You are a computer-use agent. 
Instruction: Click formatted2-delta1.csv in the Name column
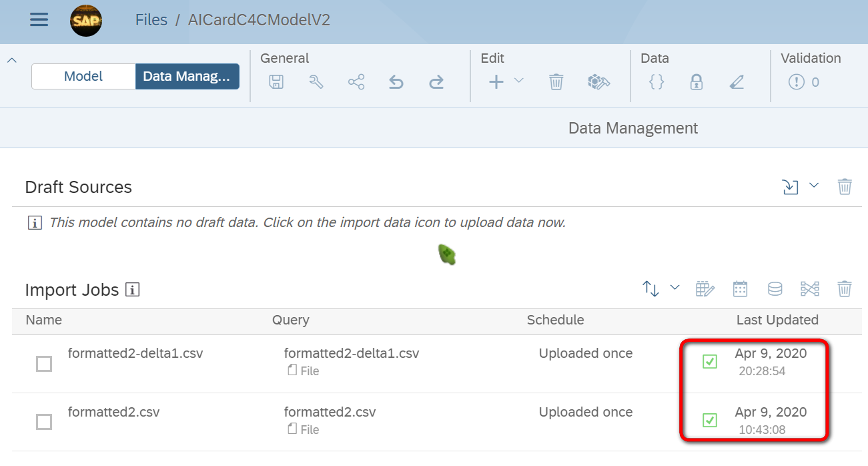click(135, 353)
